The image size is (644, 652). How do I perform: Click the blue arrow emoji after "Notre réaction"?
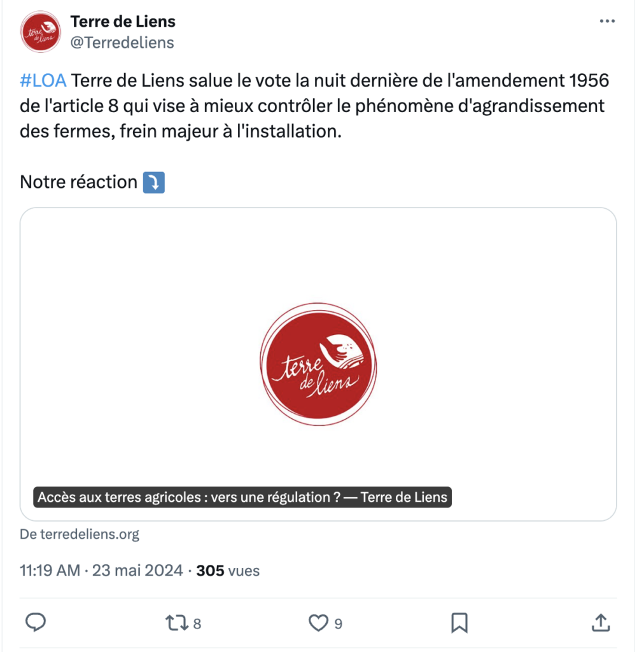click(154, 182)
